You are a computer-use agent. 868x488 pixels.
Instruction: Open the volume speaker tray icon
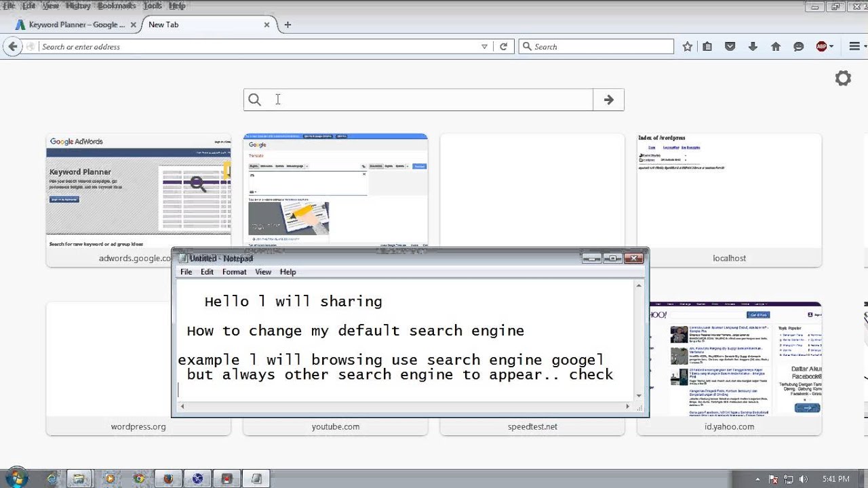[x=804, y=479]
